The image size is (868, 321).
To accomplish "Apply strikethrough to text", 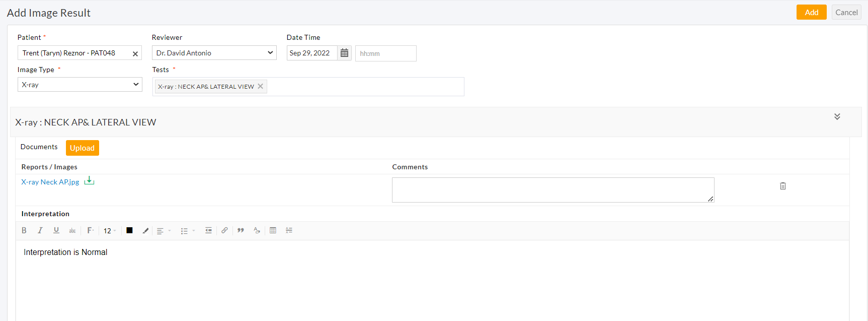I will coord(72,230).
